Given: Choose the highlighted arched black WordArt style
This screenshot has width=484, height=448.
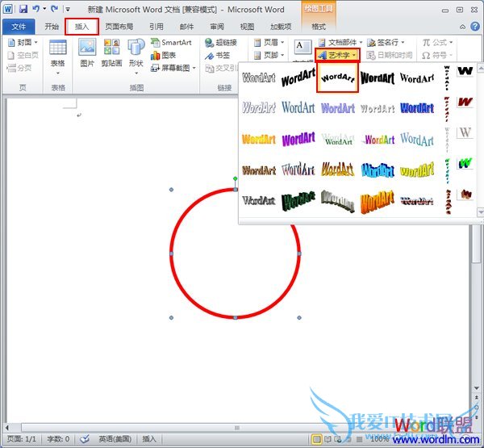Looking at the screenshot, I should click(x=338, y=77).
